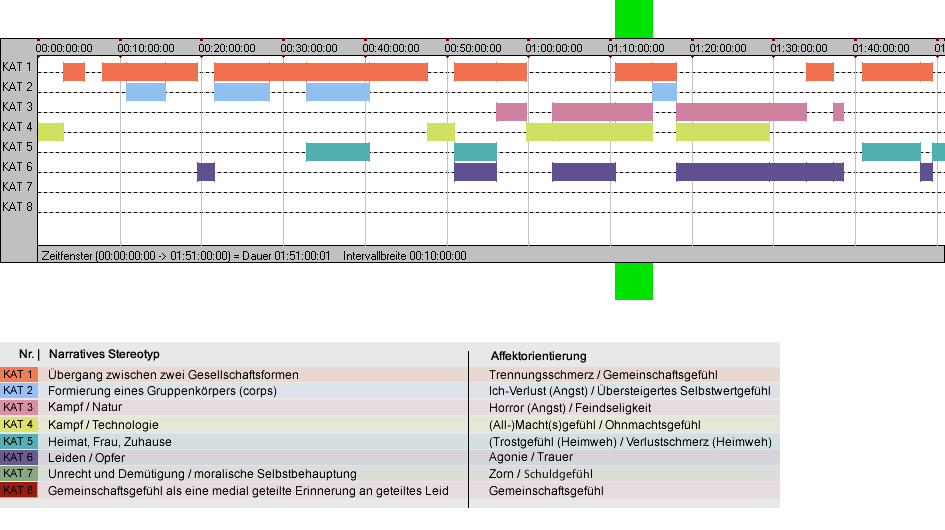Go to the 01:10:00:00 marker
Viewport: 945px width, 530px height.
[x=636, y=48]
